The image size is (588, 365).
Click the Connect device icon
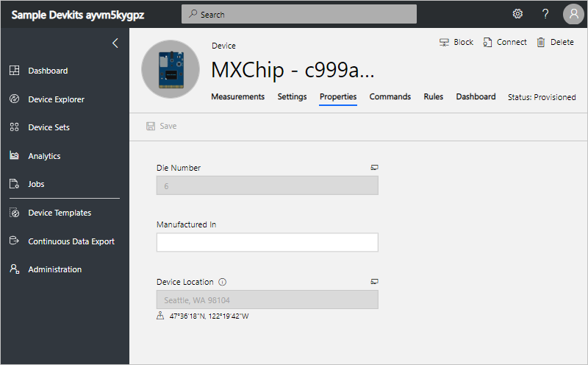pos(487,42)
